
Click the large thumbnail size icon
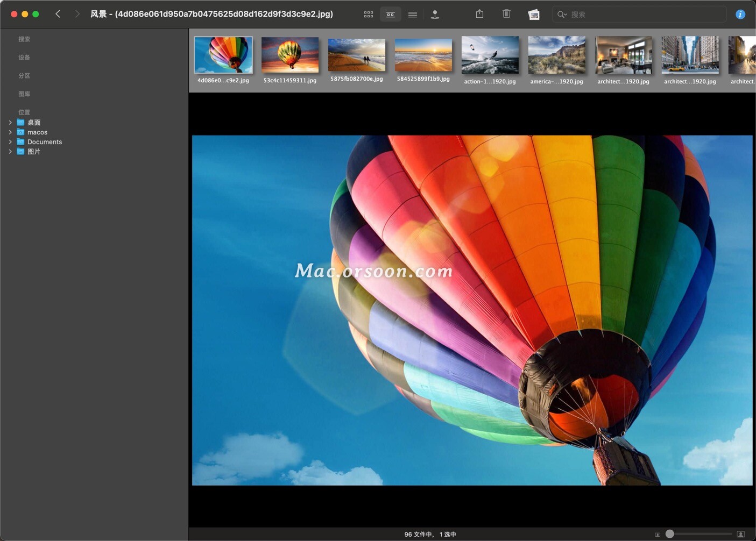(741, 534)
